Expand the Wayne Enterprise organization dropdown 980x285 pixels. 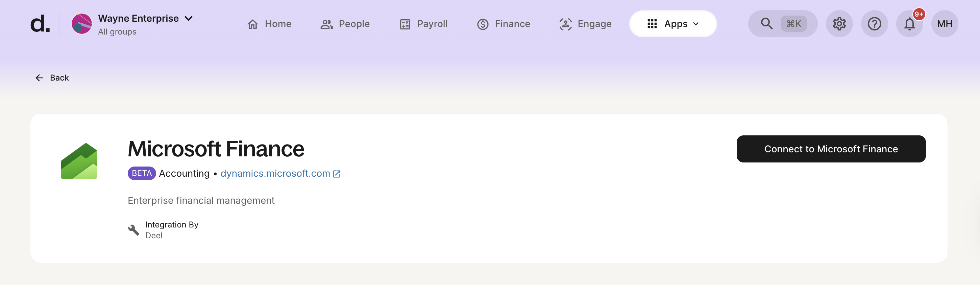pyautogui.click(x=189, y=18)
